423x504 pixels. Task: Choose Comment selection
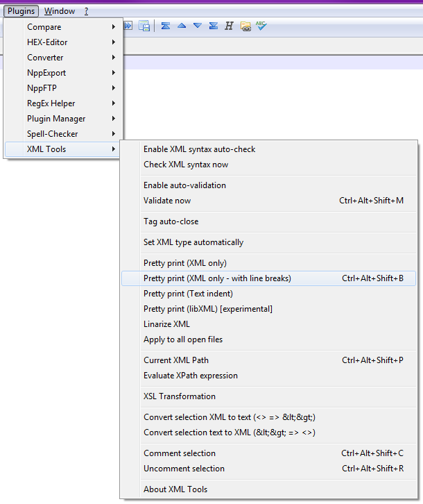tap(268, 453)
